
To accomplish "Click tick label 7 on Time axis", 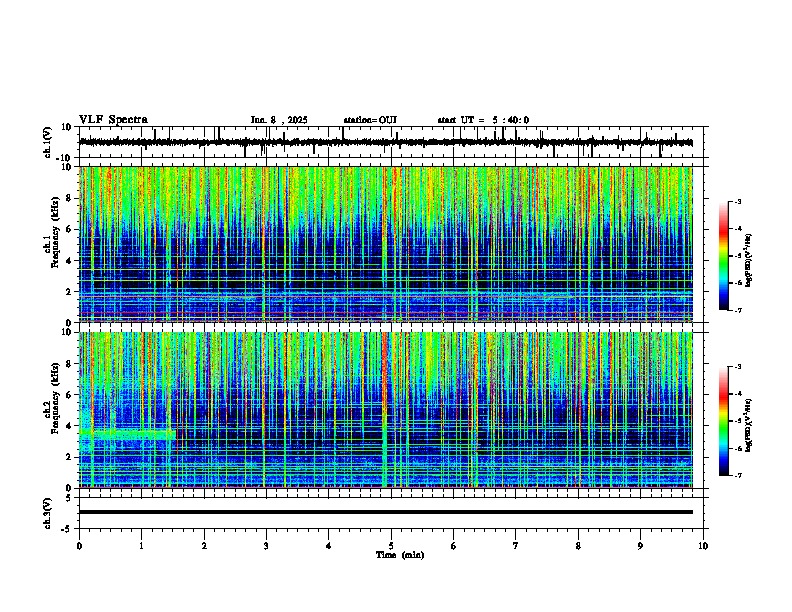I will [516, 546].
